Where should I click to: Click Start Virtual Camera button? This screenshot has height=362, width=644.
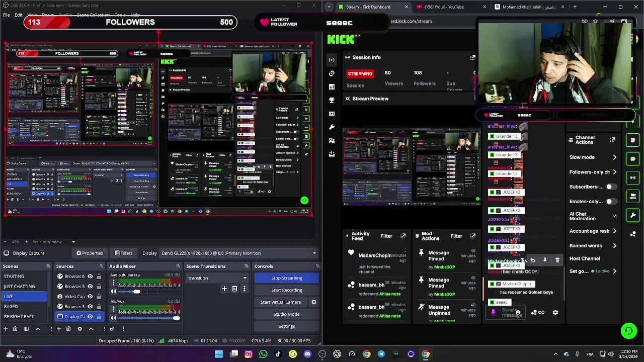point(281,302)
